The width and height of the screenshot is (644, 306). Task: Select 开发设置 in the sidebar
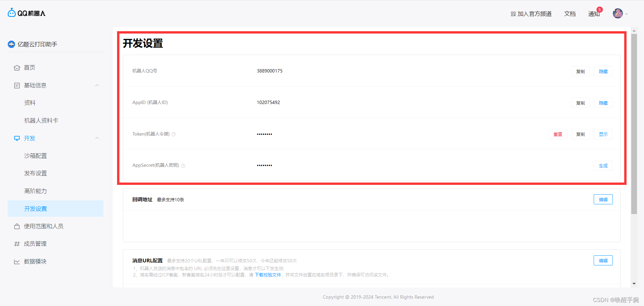pos(55,209)
